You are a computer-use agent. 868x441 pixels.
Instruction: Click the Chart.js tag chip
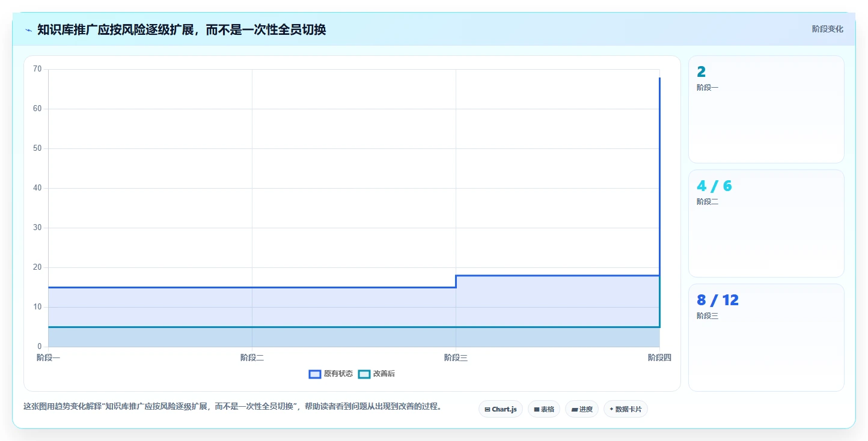coord(501,409)
